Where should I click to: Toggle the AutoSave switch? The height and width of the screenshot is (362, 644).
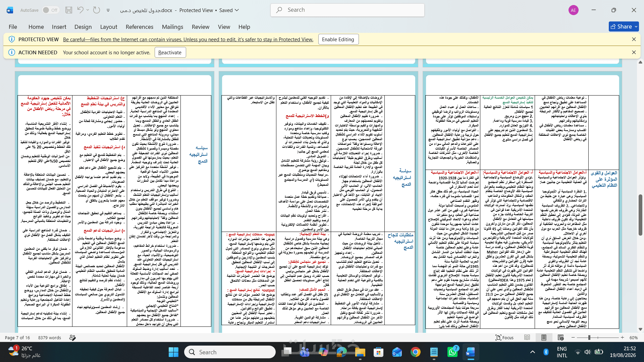(x=50, y=10)
